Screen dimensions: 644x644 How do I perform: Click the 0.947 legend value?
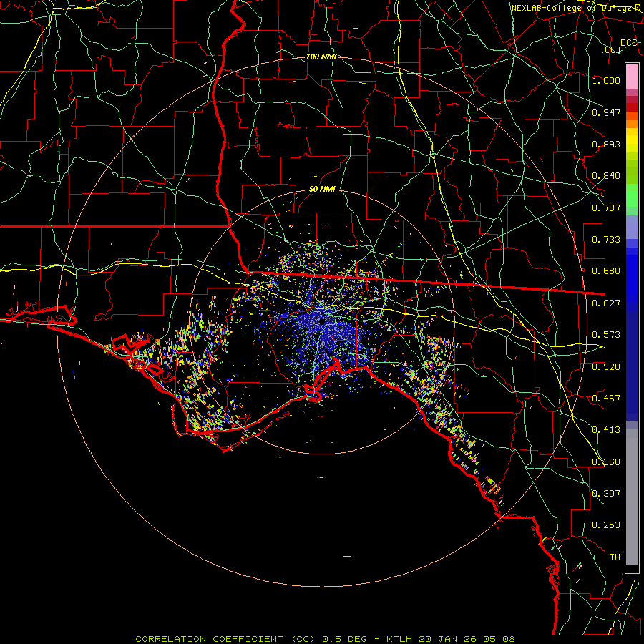point(606,112)
